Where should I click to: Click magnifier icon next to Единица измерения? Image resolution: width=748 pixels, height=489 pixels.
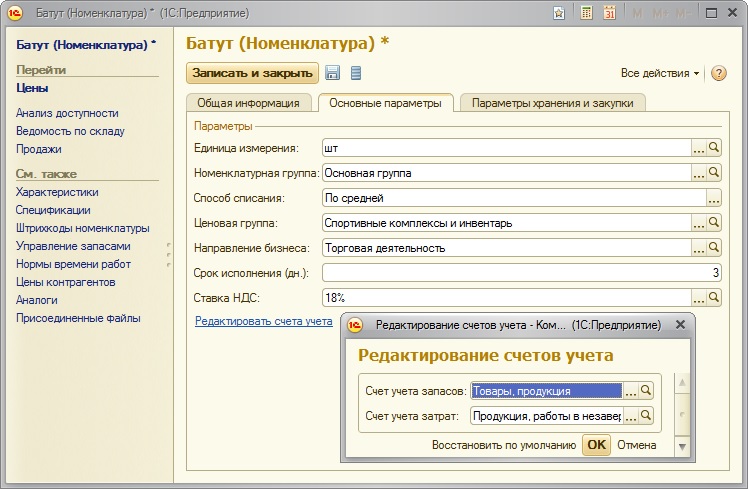click(714, 148)
